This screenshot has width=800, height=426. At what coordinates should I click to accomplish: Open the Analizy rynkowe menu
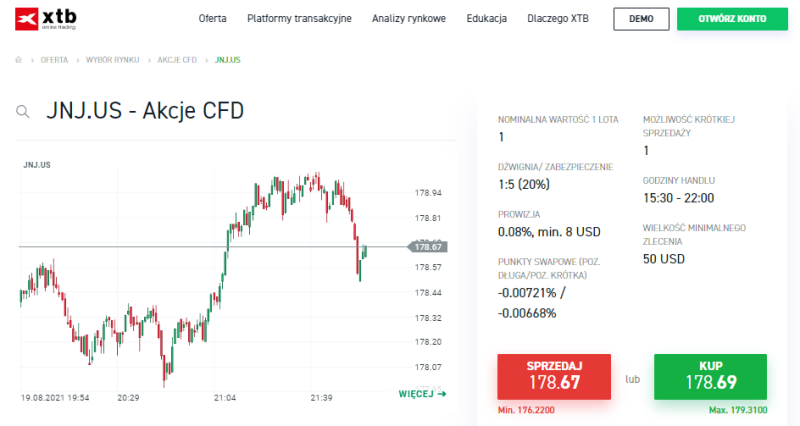(409, 19)
